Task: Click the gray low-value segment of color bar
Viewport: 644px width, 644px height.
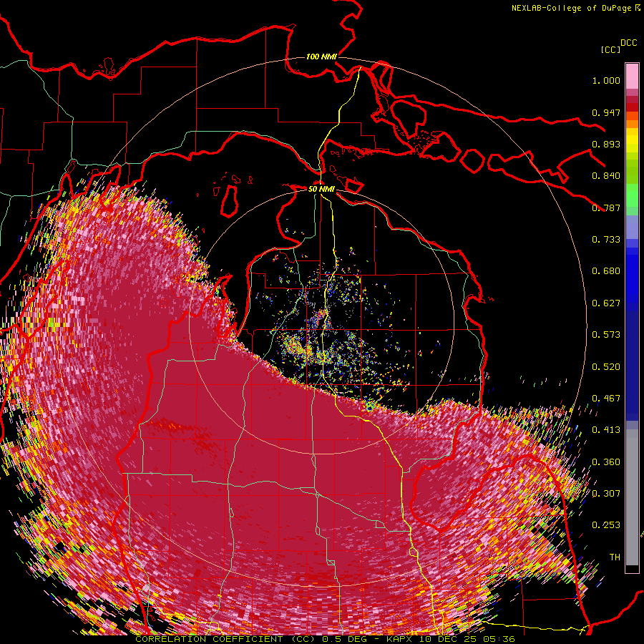Action: [632, 497]
